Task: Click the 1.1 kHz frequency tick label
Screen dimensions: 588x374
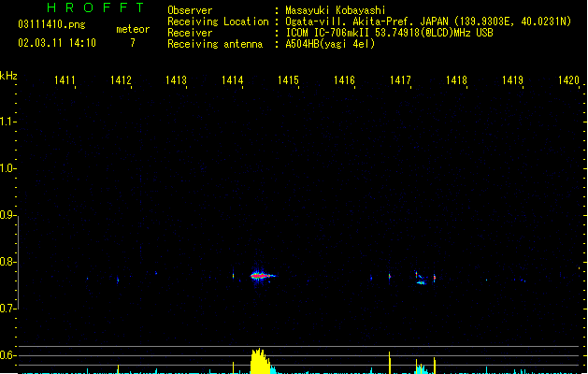Action: (x=7, y=122)
